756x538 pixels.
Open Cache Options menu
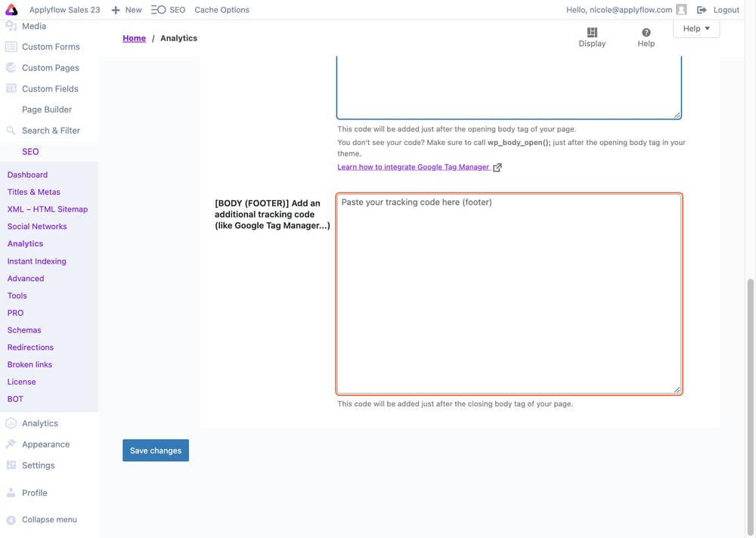pyautogui.click(x=222, y=10)
